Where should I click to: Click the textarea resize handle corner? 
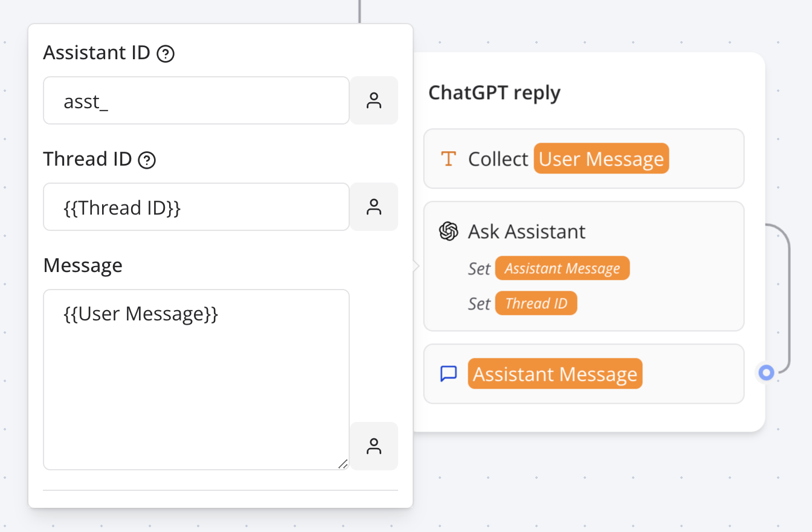(343, 465)
